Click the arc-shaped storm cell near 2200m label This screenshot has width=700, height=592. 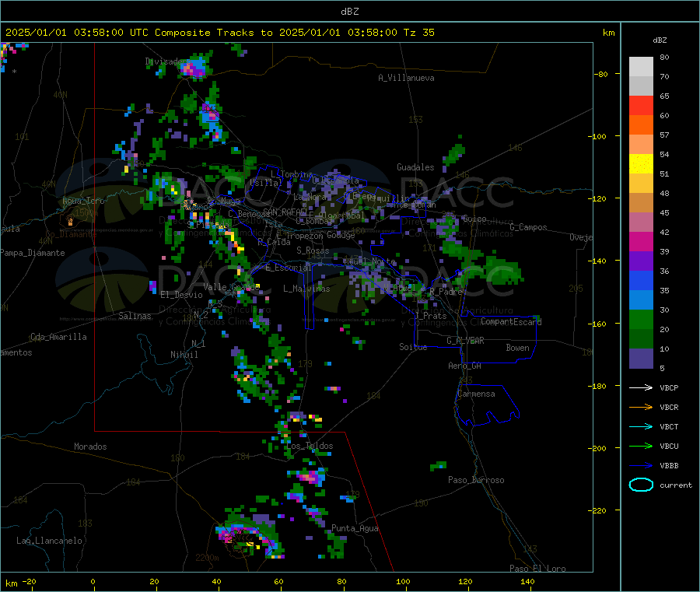click(248, 535)
